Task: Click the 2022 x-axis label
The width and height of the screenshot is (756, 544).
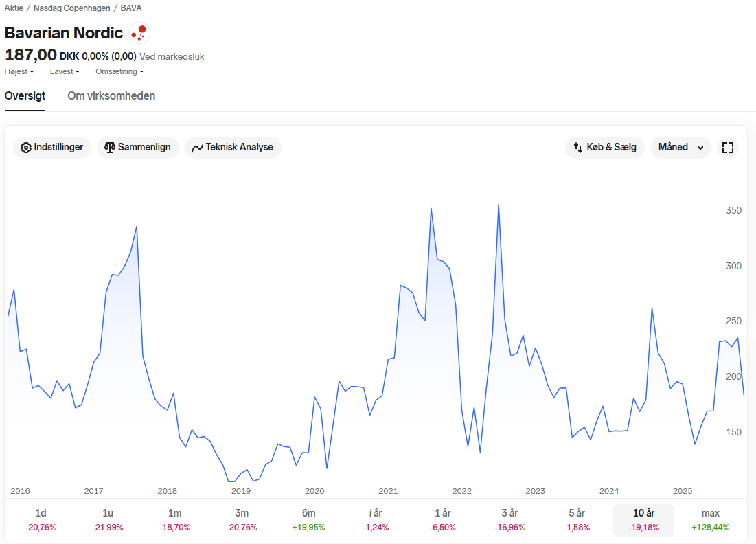Action: click(462, 491)
